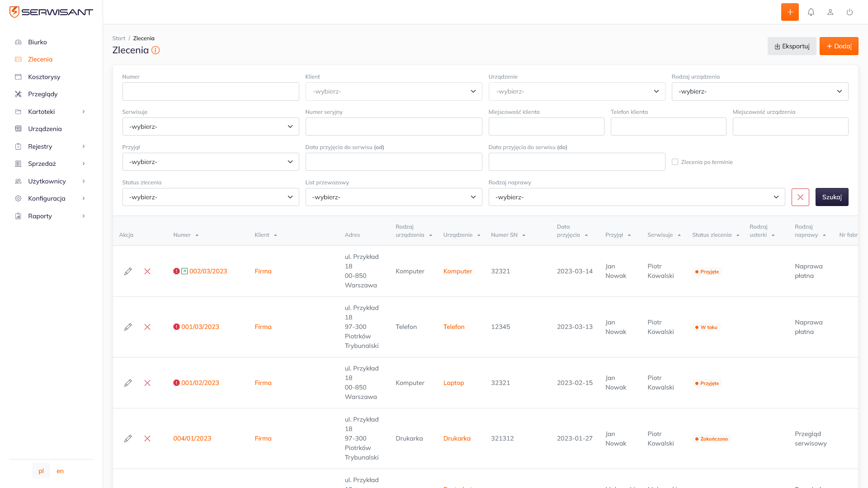
Task: Open the Klient filter dropdown
Action: [x=393, y=91]
